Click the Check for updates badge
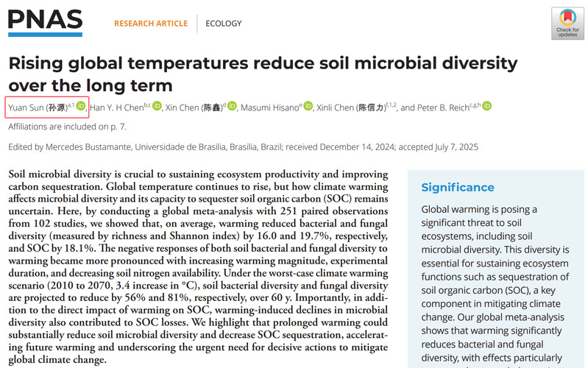Viewport: 588px width, 368px height. (567, 24)
